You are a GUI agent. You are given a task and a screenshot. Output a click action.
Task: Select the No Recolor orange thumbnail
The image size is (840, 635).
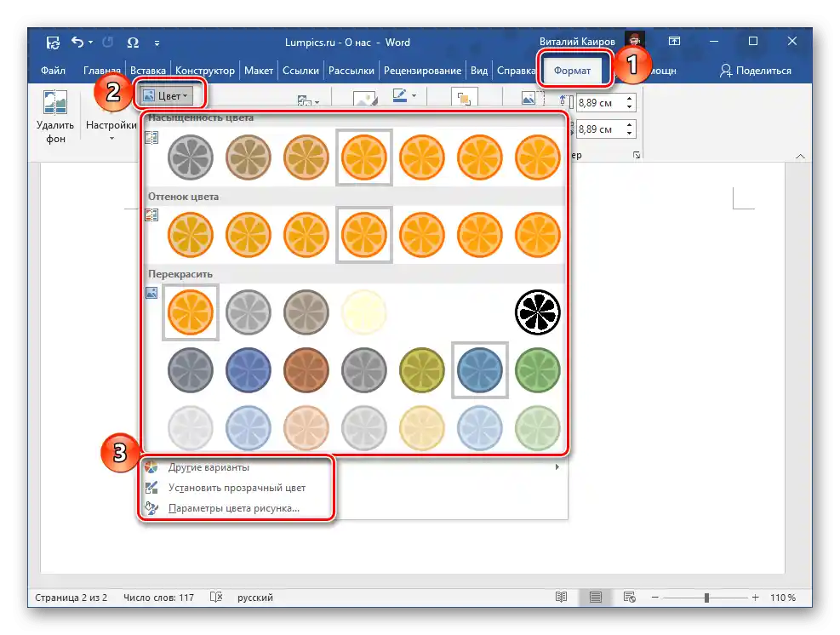[190, 312]
